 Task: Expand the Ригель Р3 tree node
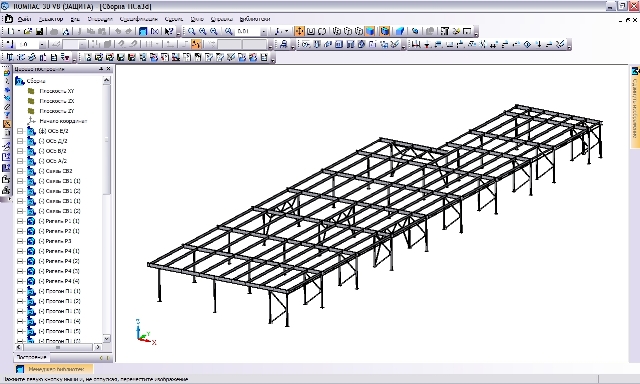[x=20, y=241]
